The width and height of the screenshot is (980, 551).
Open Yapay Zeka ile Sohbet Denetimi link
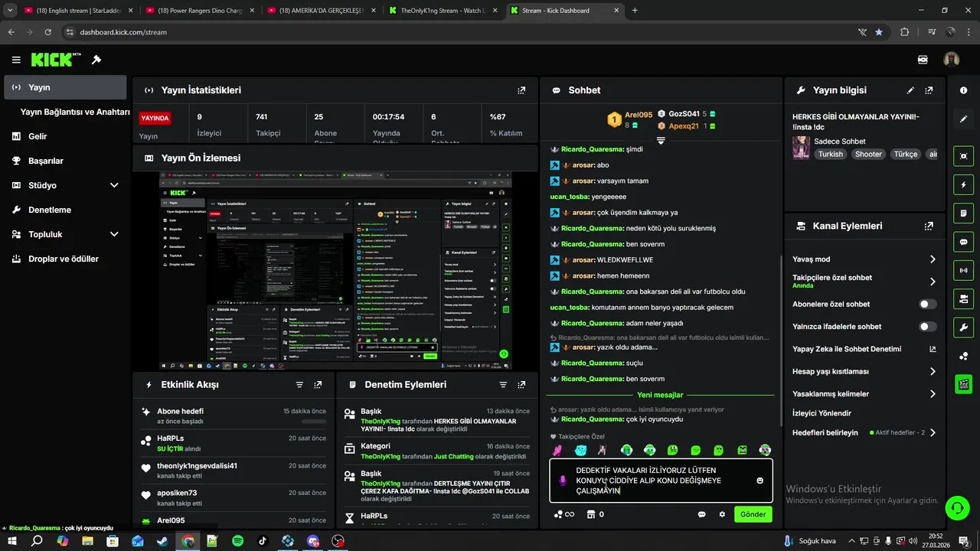(865, 349)
